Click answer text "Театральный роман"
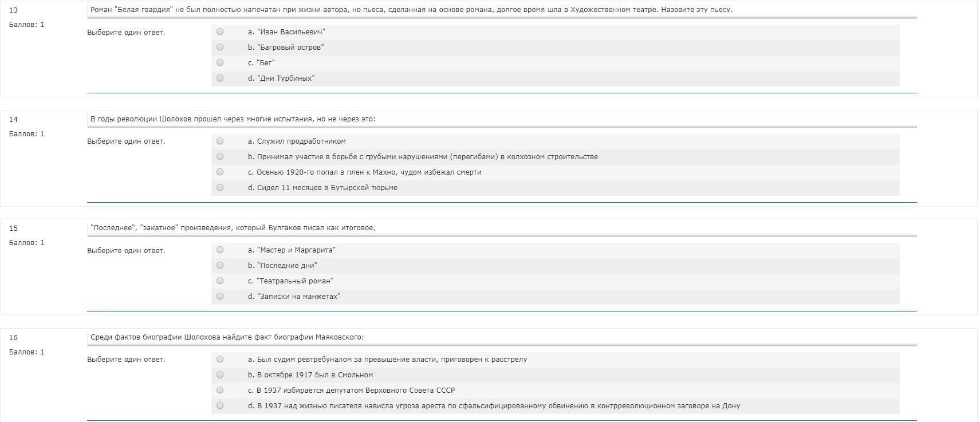Image resolution: width=980 pixels, height=422 pixels. point(290,281)
